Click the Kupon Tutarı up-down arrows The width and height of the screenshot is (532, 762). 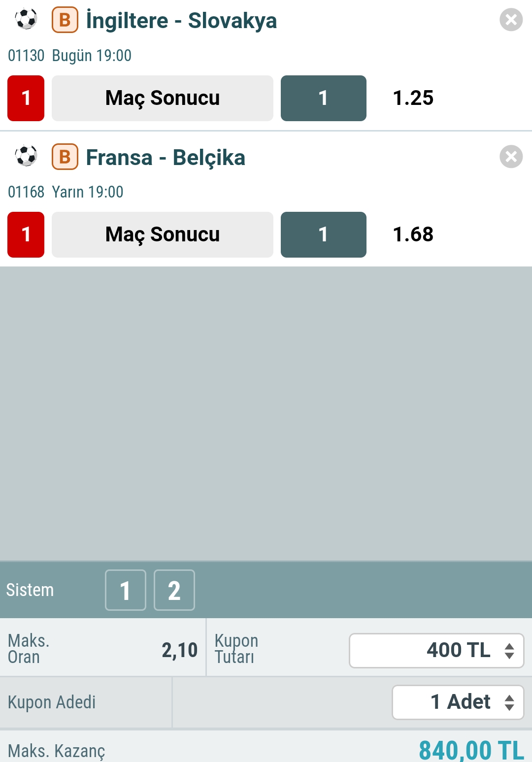tap(509, 651)
